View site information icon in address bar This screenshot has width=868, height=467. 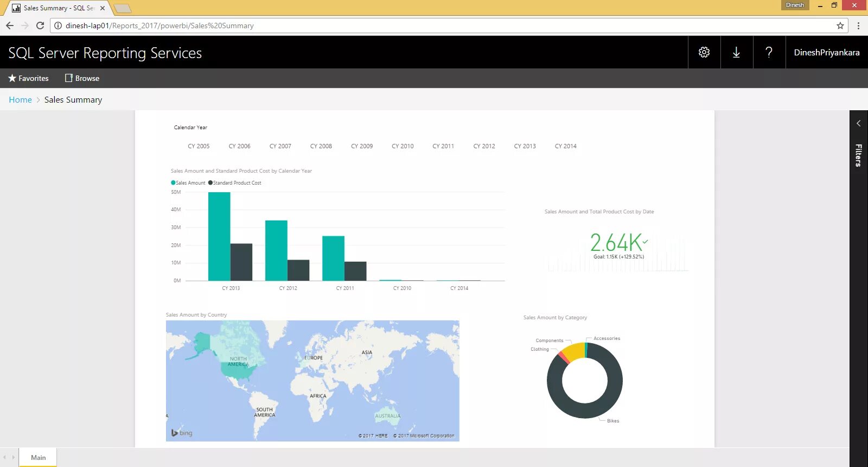tap(58, 26)
